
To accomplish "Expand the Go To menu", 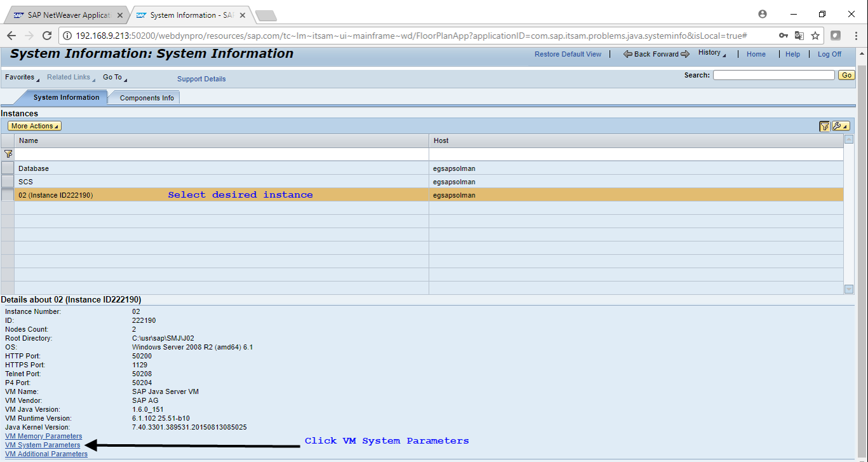I will pyautogui.click(x=115, y=78).
